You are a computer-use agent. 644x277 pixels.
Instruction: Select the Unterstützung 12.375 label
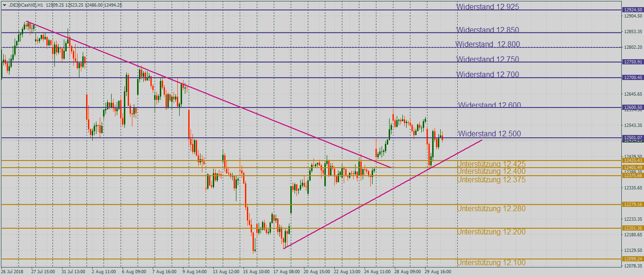[x=491, y=179]
